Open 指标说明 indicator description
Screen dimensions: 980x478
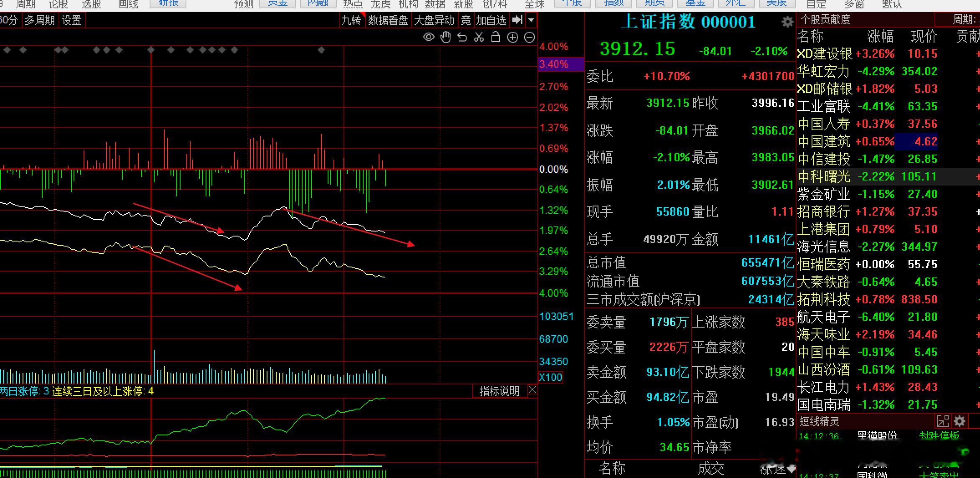[x=499, y=391]
